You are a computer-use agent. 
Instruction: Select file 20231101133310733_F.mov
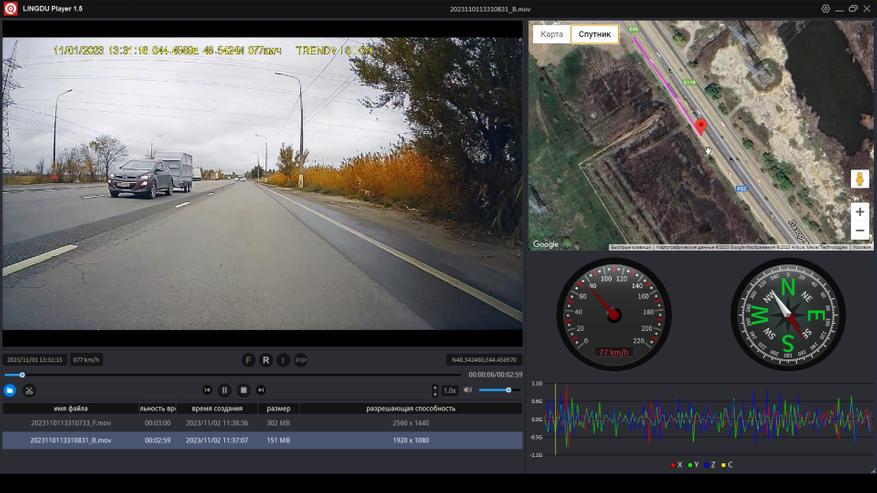tap(71, 423)
